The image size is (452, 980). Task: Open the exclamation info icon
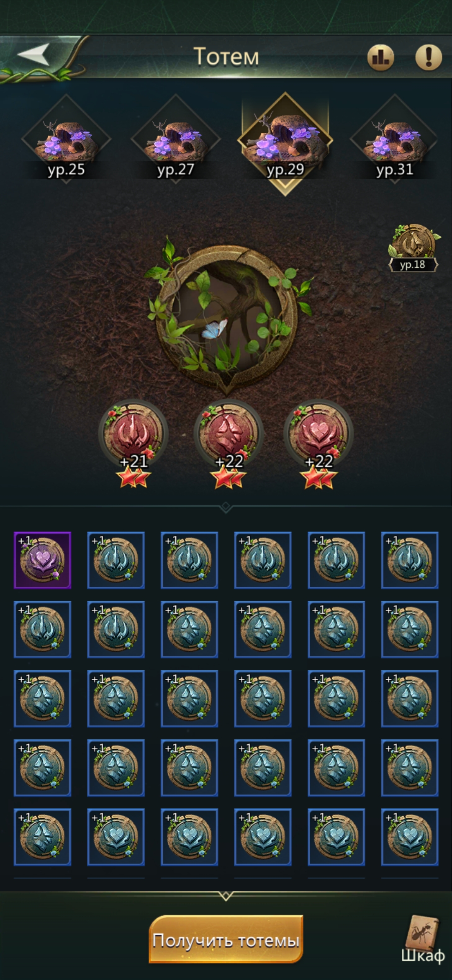(x=429, y=57)
